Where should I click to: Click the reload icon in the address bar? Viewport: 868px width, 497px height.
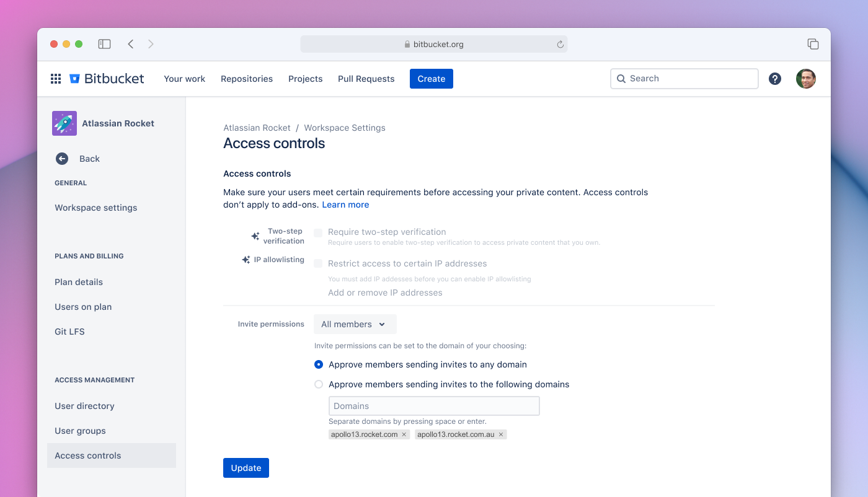560,44
